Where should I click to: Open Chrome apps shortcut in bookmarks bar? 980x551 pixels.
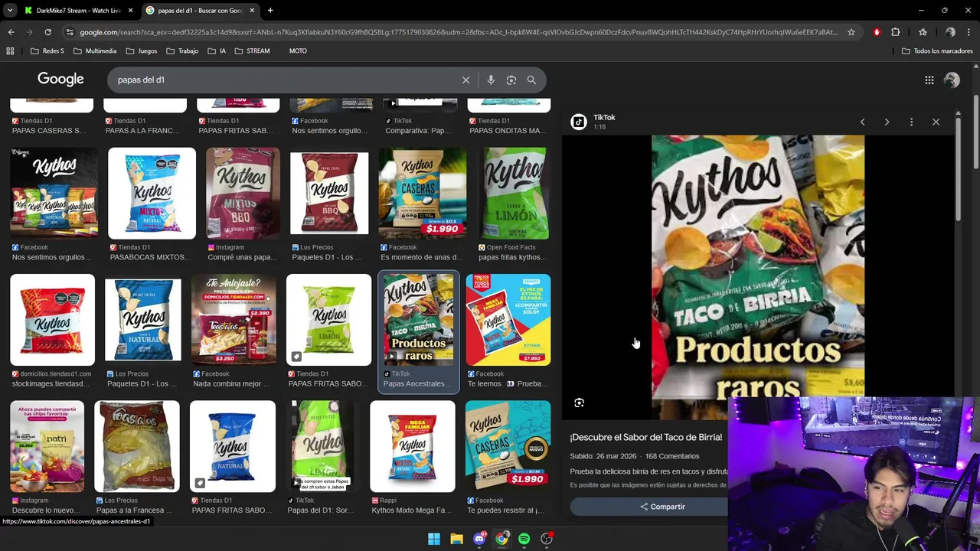point(10,51)
